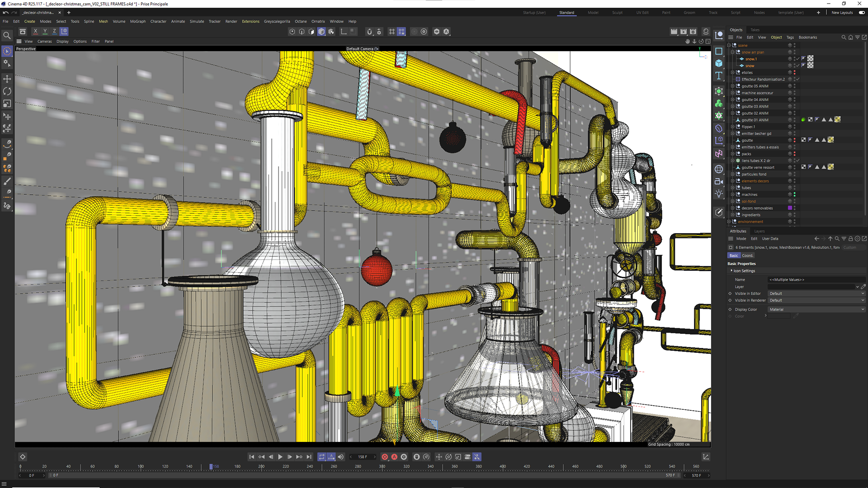Select the Rotate tool
The image size is (868, 488).
point(7,91)
